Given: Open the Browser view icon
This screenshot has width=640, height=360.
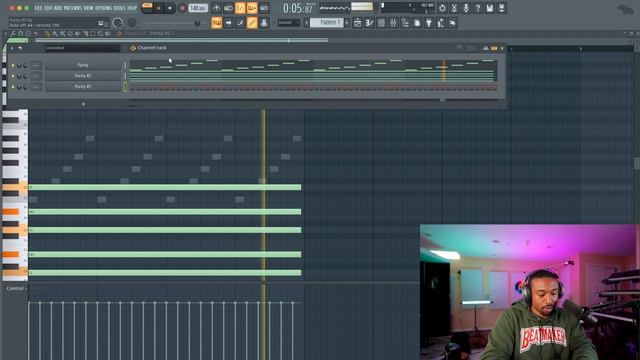Looking at the screenshot, I should click(405, 23).
